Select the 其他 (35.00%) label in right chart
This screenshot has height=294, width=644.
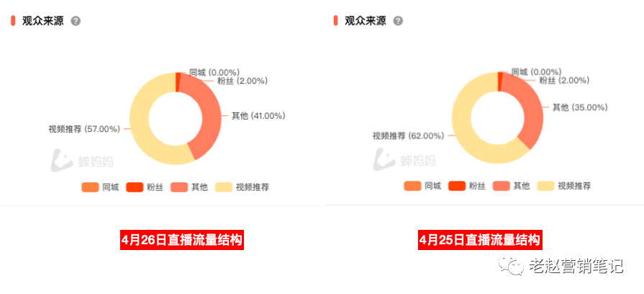580,108
